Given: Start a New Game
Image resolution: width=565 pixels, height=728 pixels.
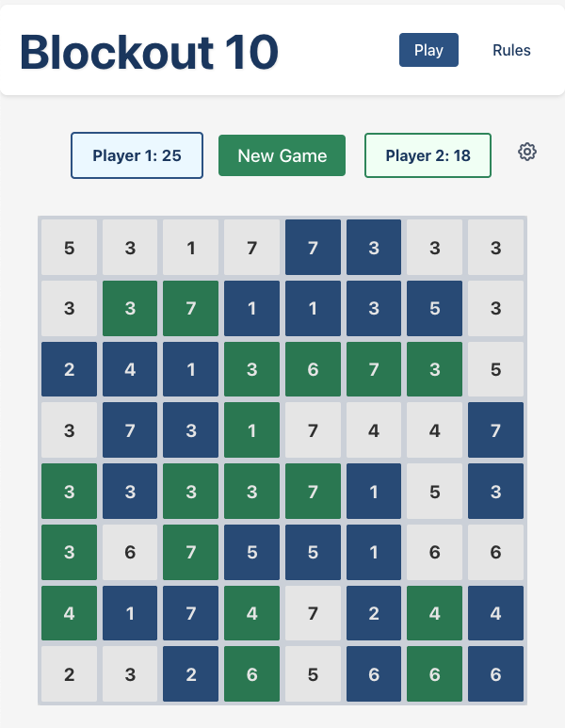Looking at the screenshot, I should tap(282, 155).
